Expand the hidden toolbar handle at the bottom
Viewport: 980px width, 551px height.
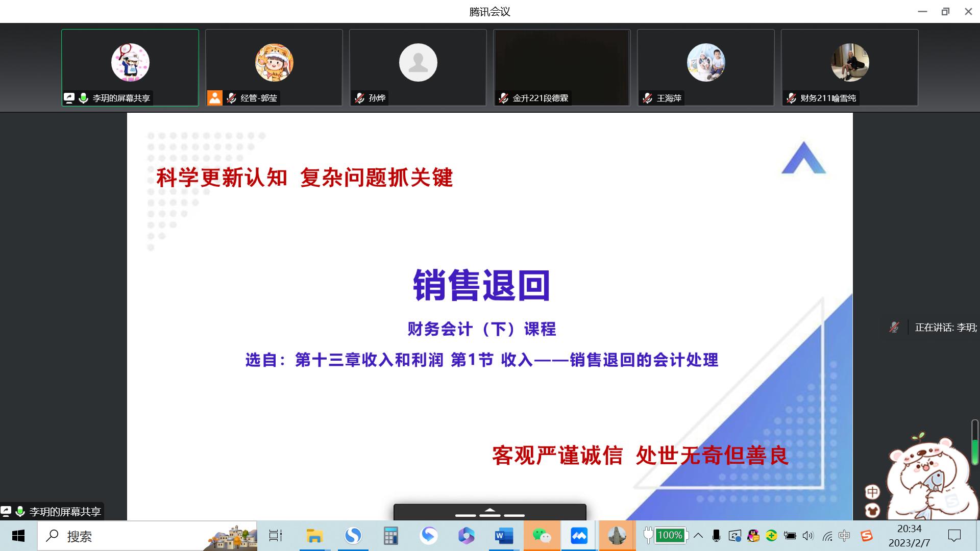[x=489, y=512]
